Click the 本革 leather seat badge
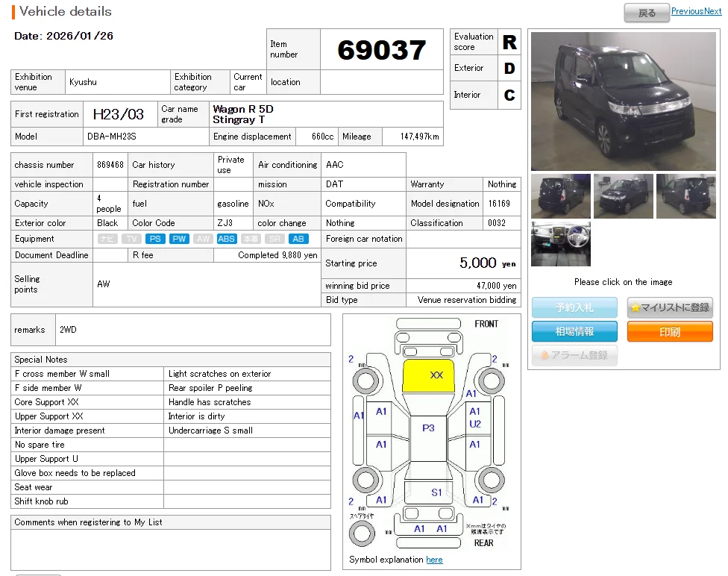Viewport: 728px width, 576px height. 251,239
